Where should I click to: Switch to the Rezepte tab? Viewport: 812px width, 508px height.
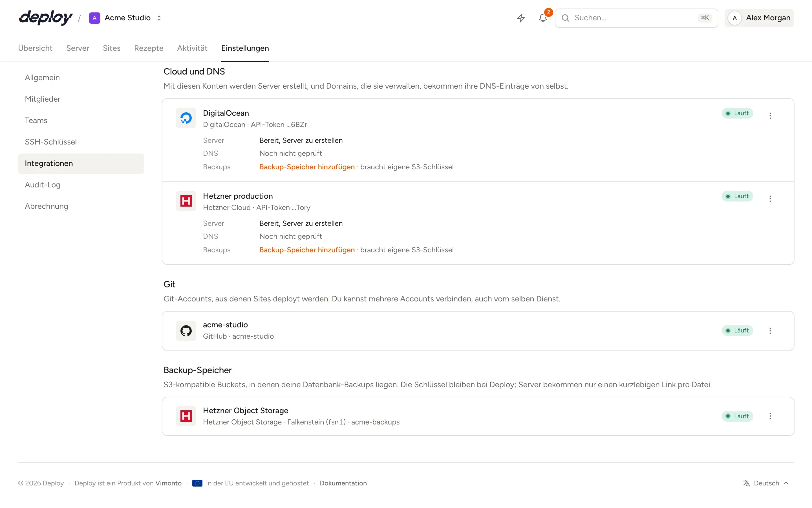[x=149, y=48]
